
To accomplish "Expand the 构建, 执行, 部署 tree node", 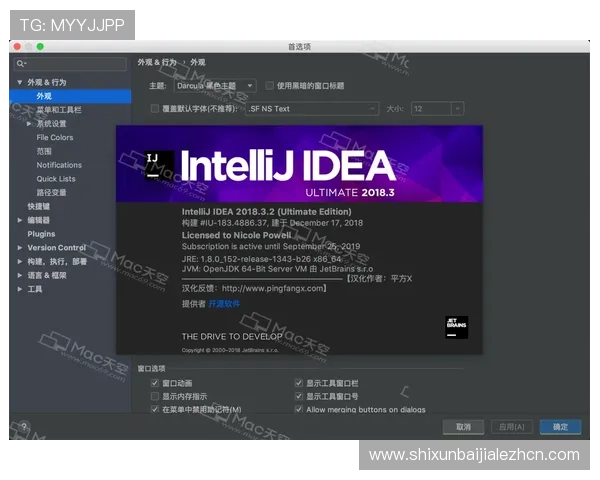I will (x=20, y=261).
